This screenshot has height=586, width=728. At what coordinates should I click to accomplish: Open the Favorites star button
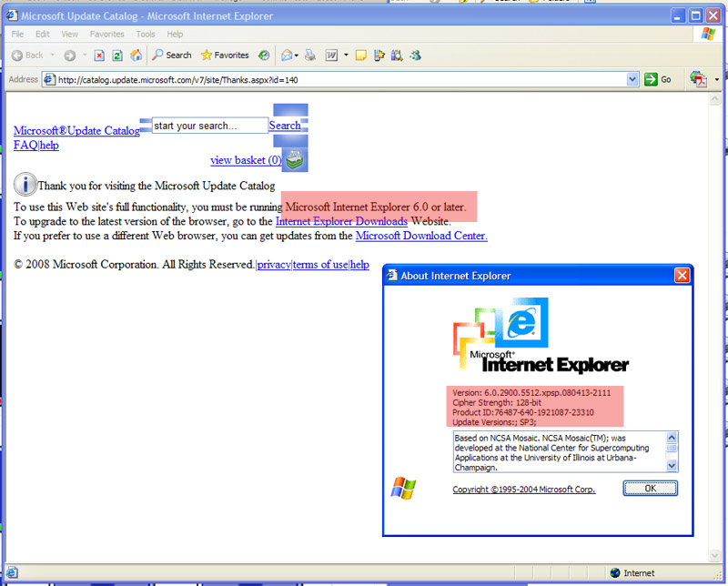click(x=225, y=56)
